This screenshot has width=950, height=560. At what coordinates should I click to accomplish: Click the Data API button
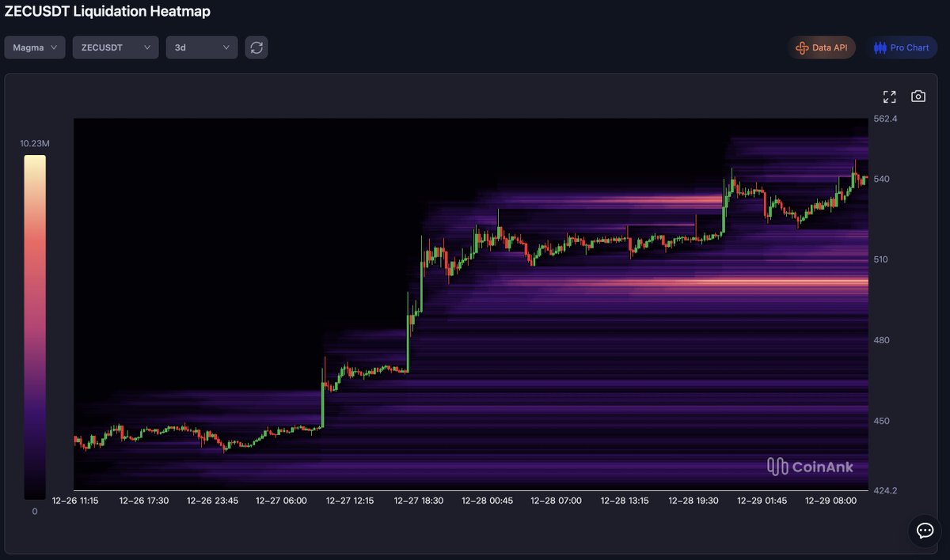[822, 47]
